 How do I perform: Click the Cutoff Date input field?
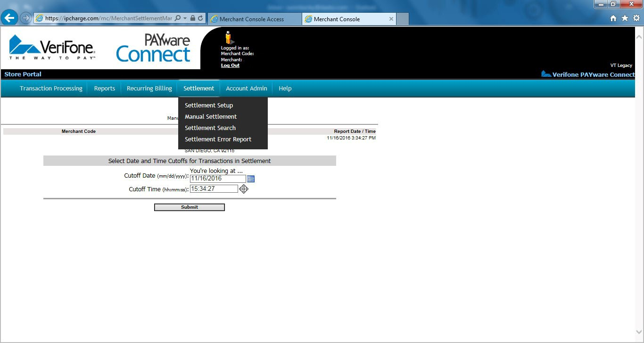[x=218, y=179]
